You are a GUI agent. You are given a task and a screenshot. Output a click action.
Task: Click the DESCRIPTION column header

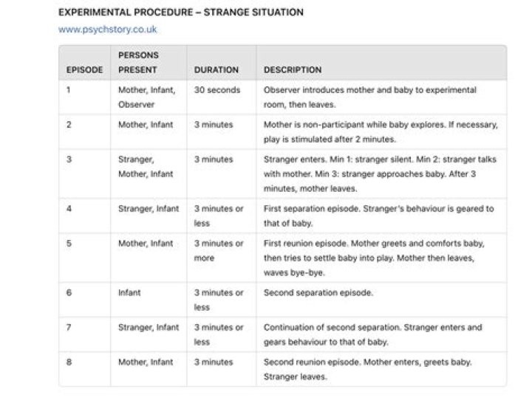point(293,70)
